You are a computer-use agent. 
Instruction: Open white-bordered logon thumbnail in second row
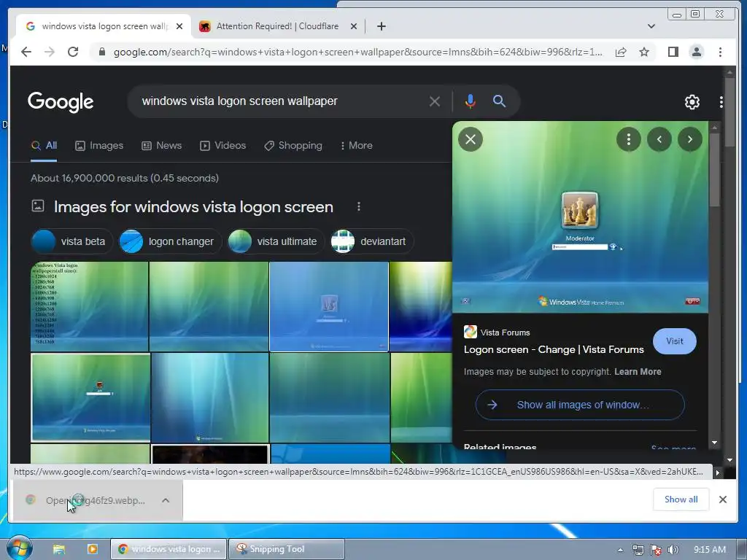click(x=90, y=397)
